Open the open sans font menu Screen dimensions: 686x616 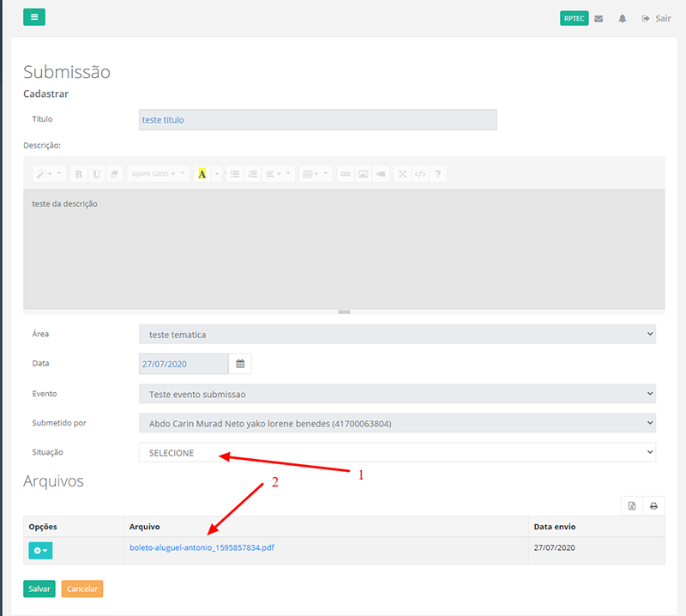click(158, 173)
